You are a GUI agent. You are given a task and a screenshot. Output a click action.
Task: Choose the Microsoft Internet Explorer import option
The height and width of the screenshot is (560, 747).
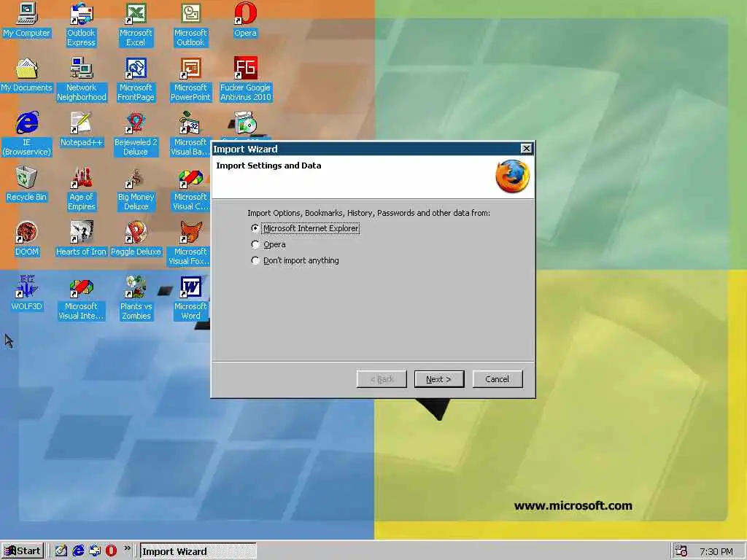point(306,228)
